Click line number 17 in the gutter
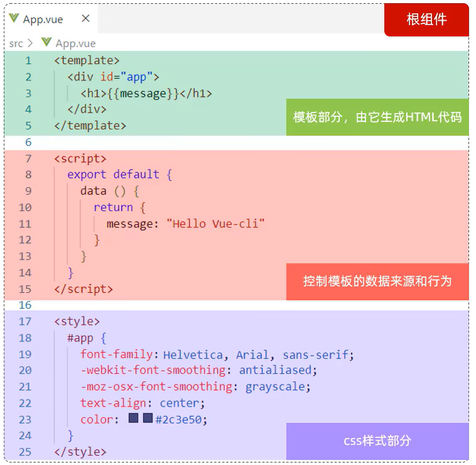 [25, 321]
